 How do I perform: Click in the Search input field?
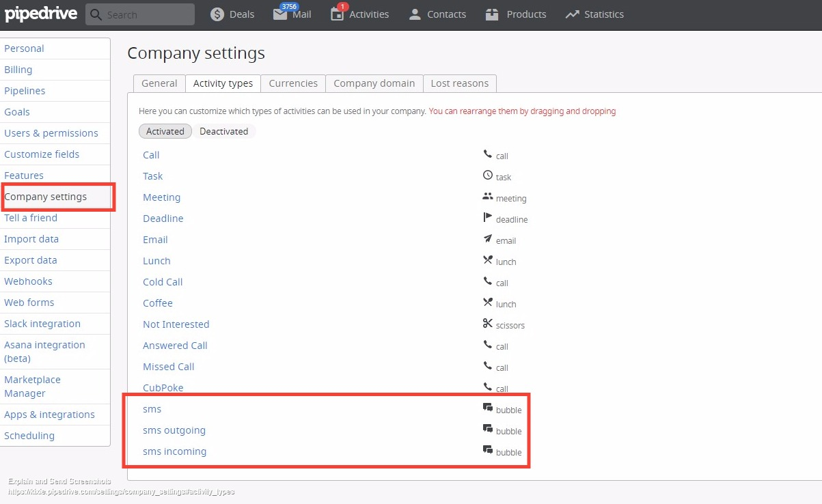point(140,14)
